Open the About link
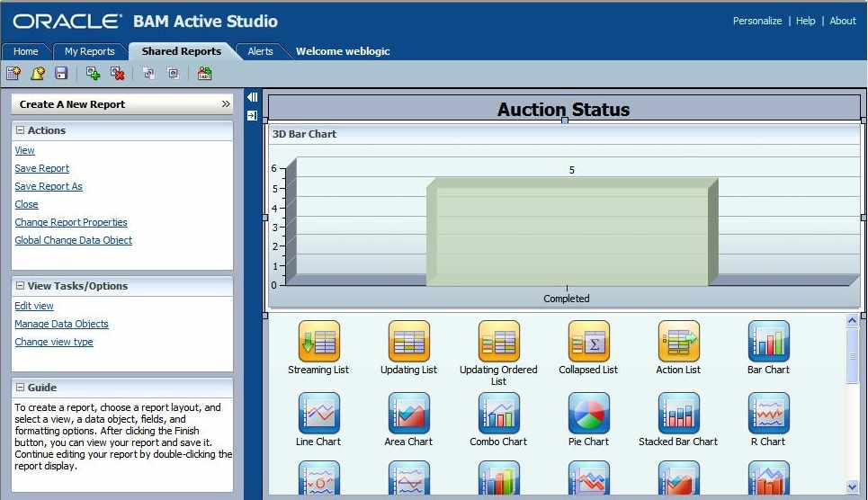 tap(843, 21)
